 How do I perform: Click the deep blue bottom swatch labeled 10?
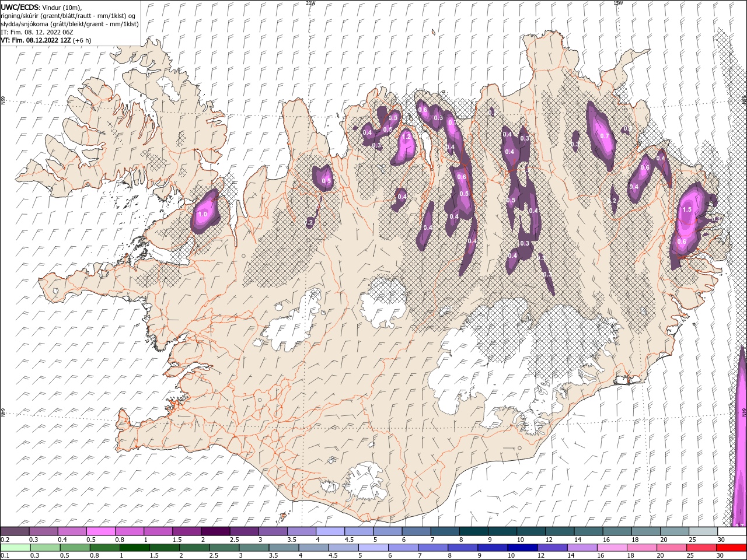click(522, 548)
